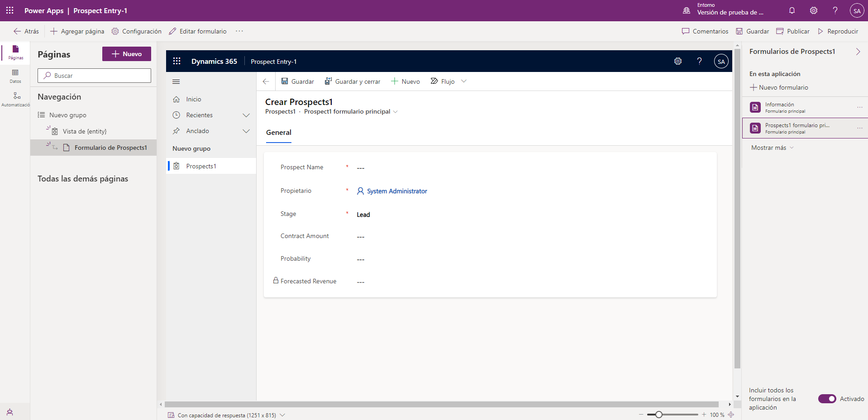Image resolution: width=868 pixels, height=420 pixels.
Task: Open ellipsis for Prospects1 formulario entry
Action: (859, 128)
